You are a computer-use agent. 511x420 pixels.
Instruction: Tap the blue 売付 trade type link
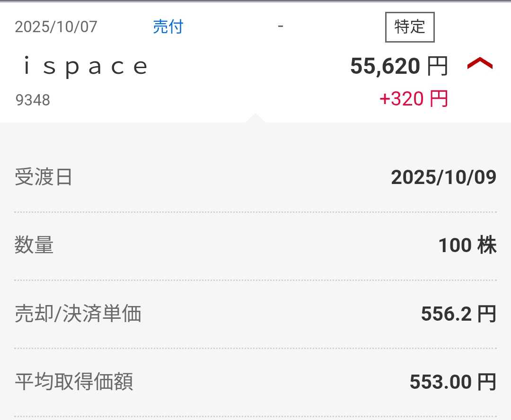pyautogui.click(x=168, y=27)
